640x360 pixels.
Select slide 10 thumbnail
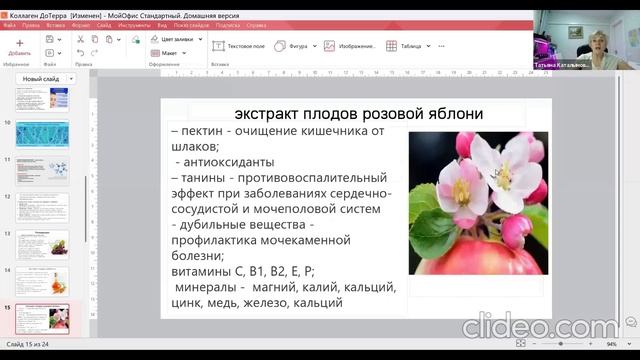coord(42,133)
